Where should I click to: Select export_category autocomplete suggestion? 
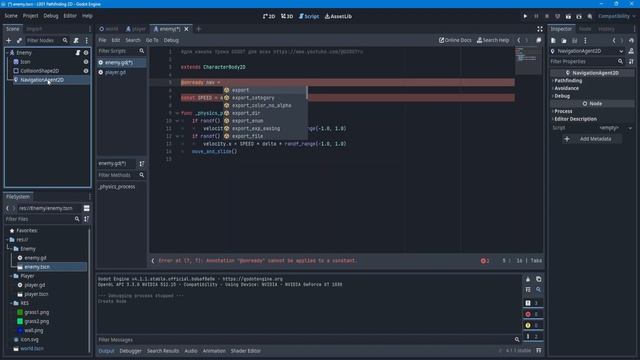click(x=265, y=98)
